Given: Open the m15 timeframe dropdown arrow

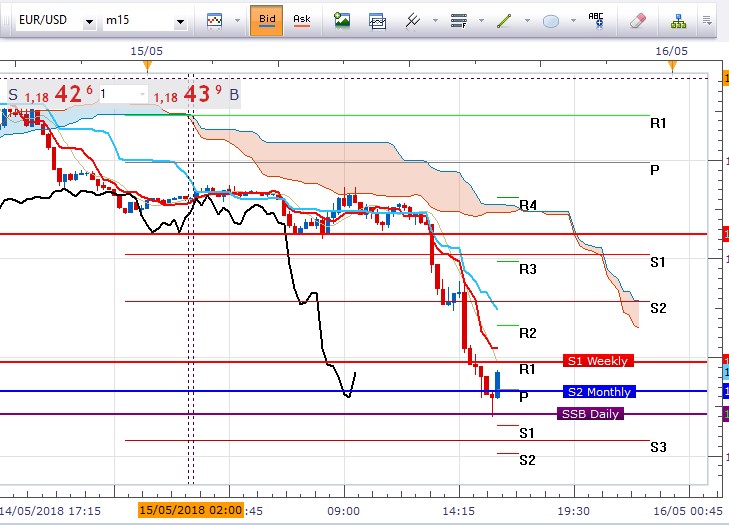Looking at the screenshot, I should click(180, 21).
